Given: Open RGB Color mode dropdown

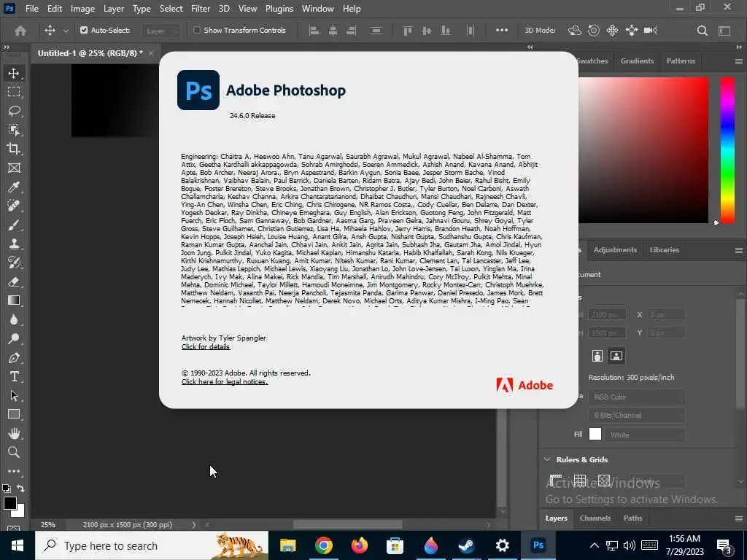Looking at the screenshot, I should tap(636, 397).
